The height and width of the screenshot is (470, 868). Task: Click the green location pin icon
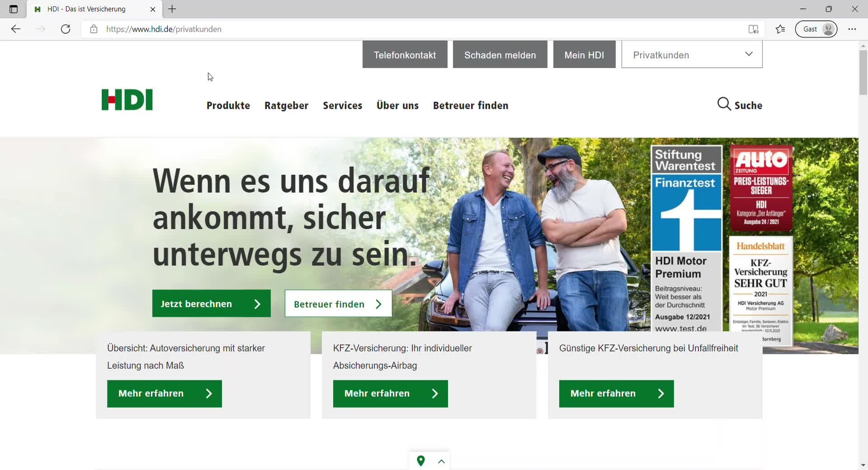click(x=421, y=461)
